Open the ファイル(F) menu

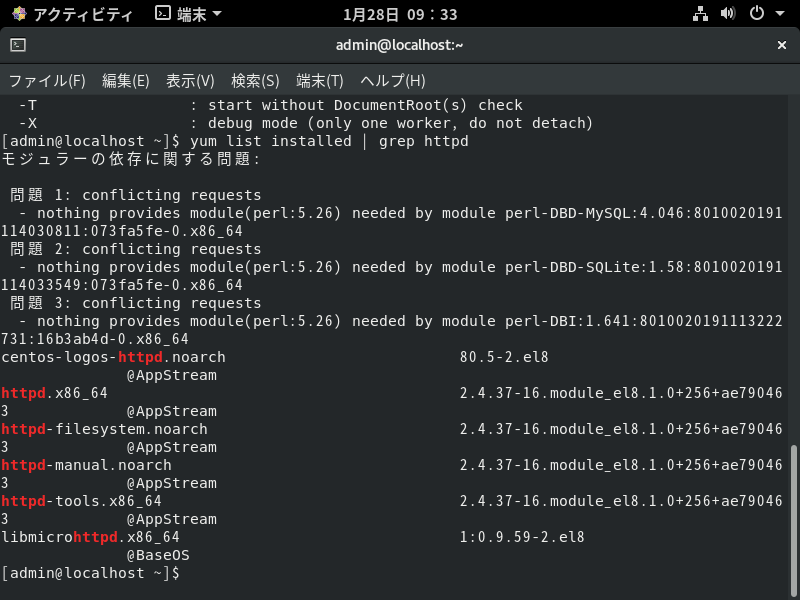47,81
